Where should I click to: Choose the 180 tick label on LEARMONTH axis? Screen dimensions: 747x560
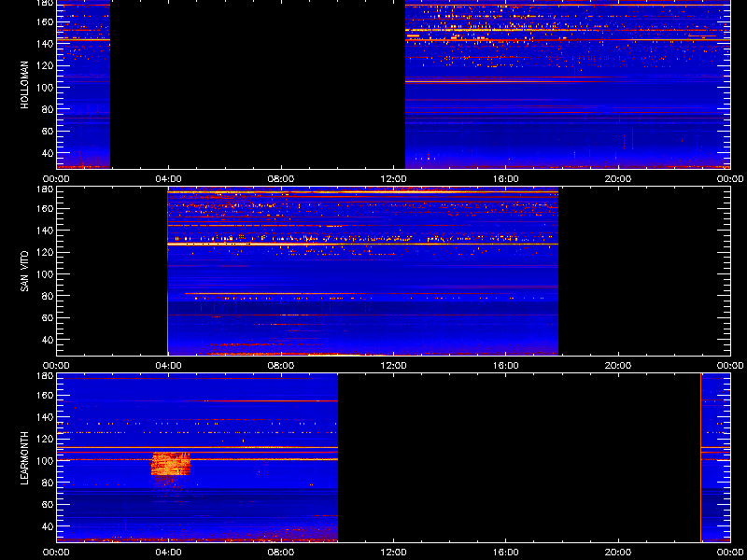[46, 376]
